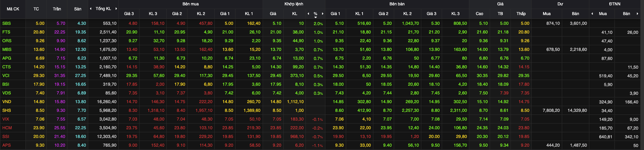Click SSI total volume 12,303,40
Viewport: 644px width, 150px height.
(107, 137)
